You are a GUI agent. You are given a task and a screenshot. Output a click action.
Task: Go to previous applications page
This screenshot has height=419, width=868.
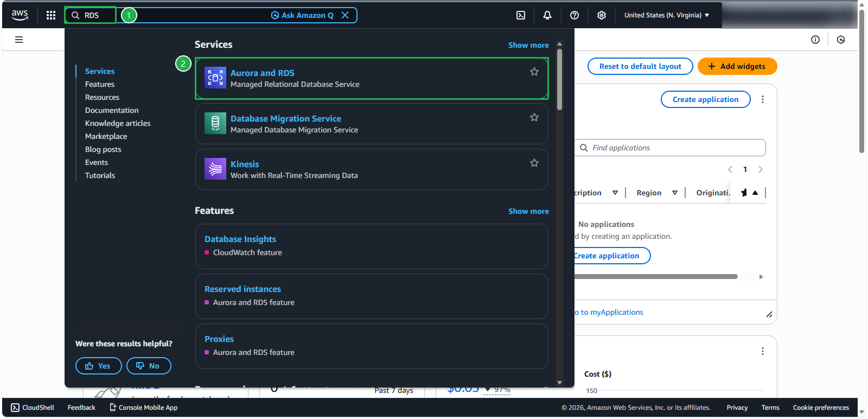[730, 169]
